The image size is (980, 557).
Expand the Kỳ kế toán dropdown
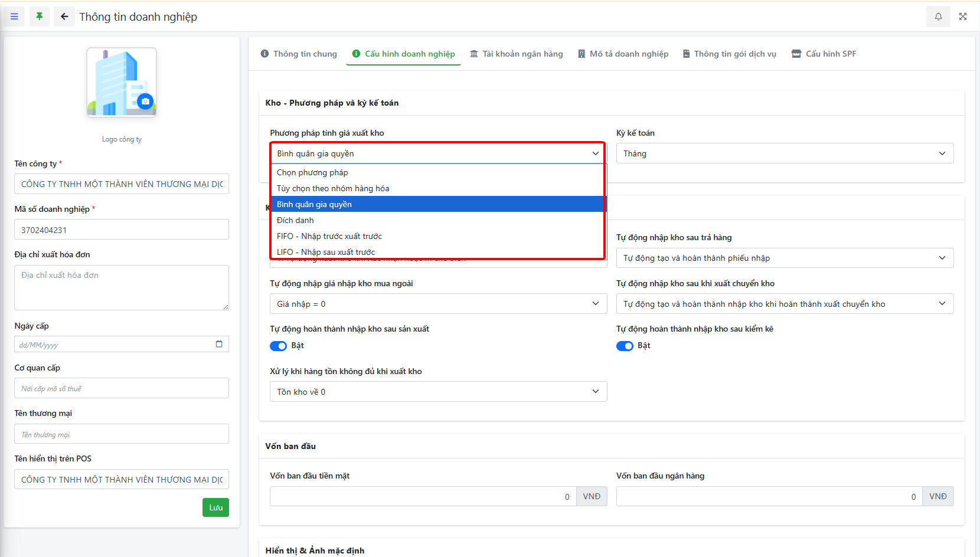[x=785, y=153]
